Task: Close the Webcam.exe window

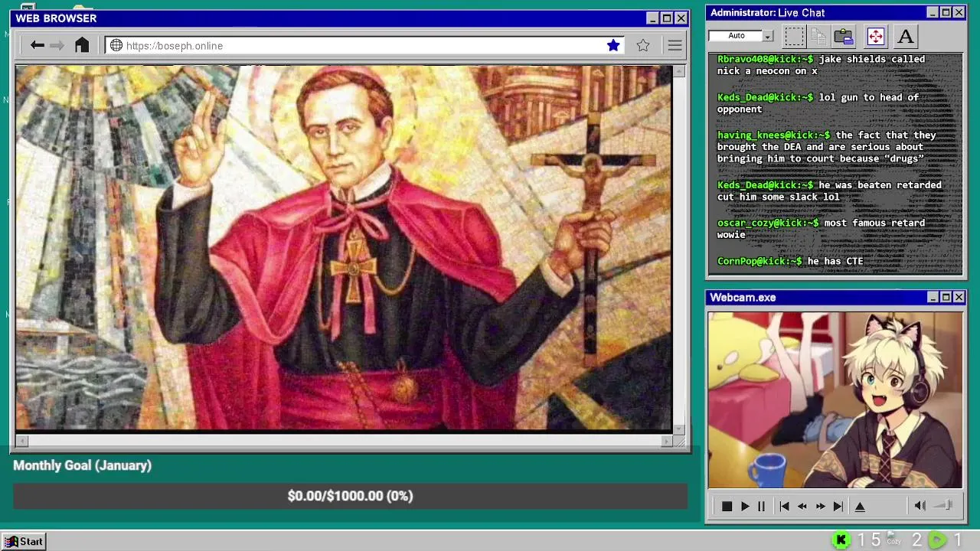Action: tap(959, 297)
